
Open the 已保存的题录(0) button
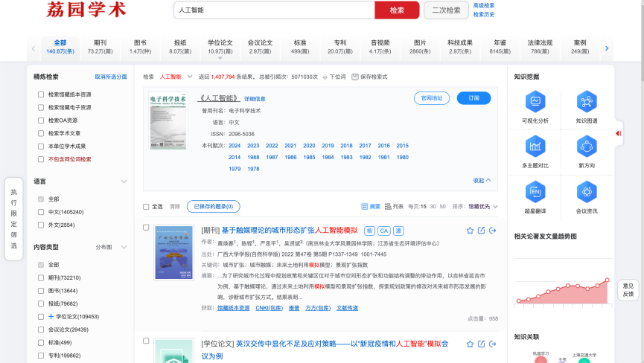(x=213, y=206)
